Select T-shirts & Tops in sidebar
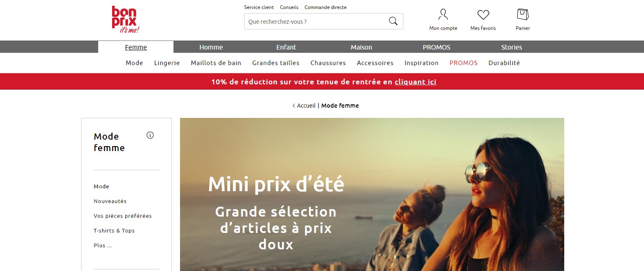This screenshot has height=271, width=644. pos(114,231)
